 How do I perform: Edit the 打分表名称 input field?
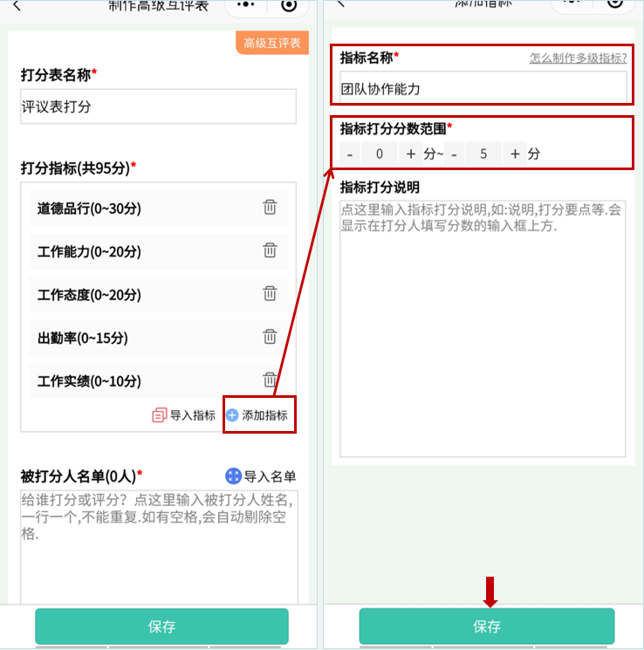[x=159, y=106]
